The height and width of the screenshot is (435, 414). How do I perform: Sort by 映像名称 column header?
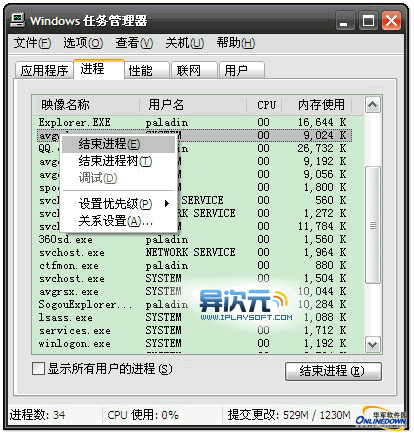pos(86,105)
